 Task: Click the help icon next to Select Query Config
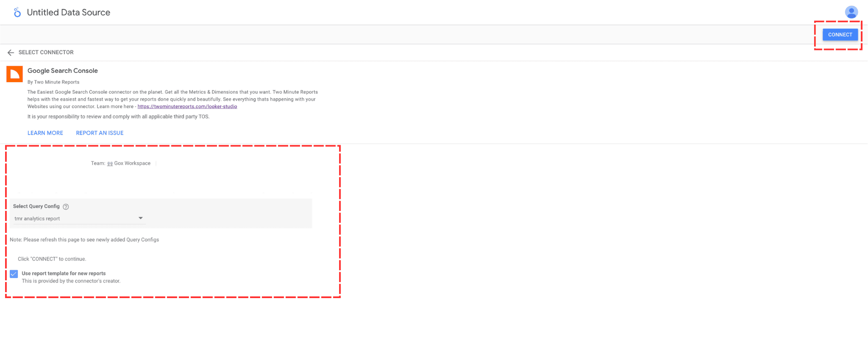coord(66,207)
